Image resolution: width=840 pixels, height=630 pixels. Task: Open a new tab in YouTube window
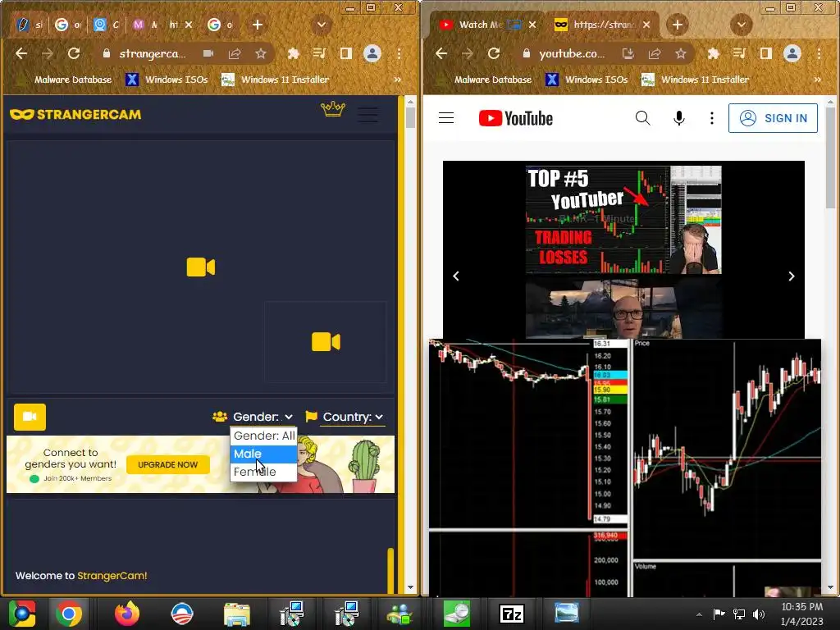pos(677,25)
